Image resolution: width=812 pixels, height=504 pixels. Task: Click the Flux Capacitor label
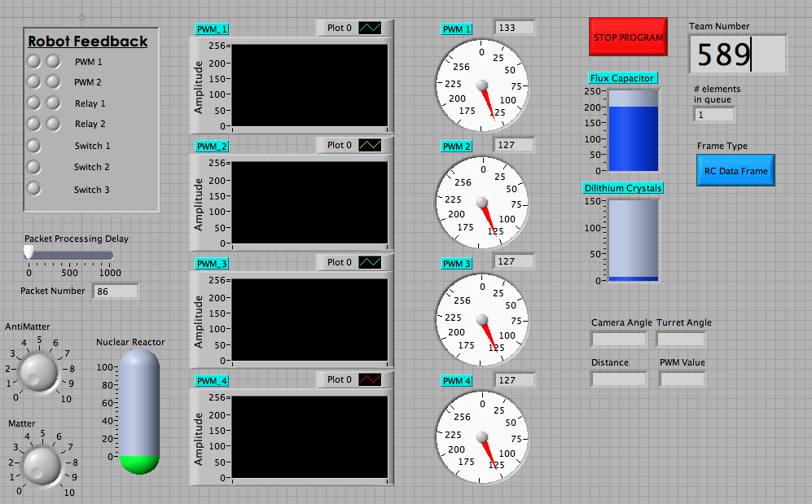click(623, 78)
